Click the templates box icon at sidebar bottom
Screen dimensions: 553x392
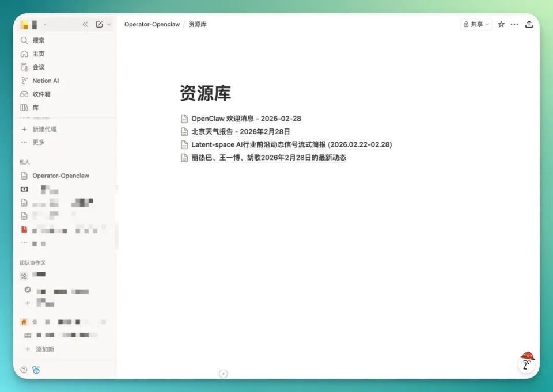[36, 370]
